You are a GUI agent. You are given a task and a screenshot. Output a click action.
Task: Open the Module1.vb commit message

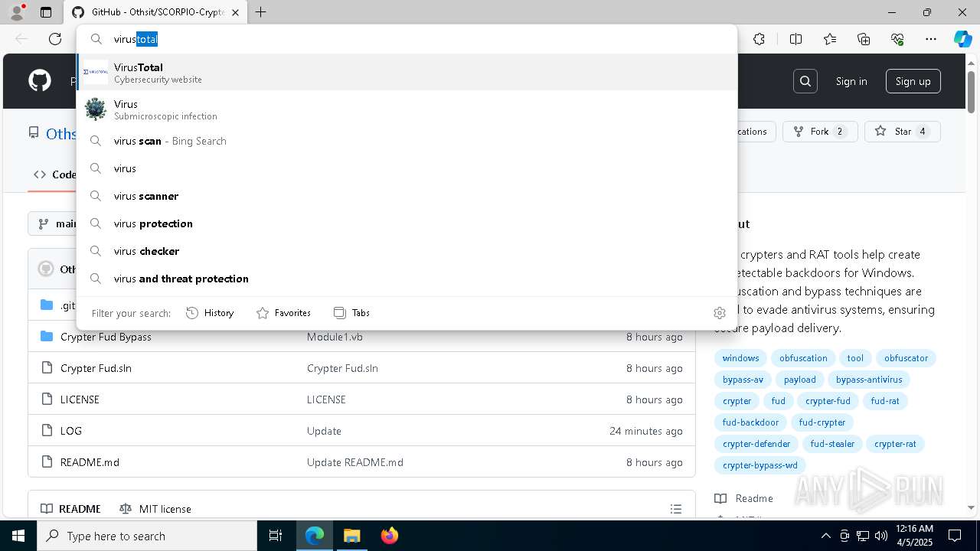[335, 337]
